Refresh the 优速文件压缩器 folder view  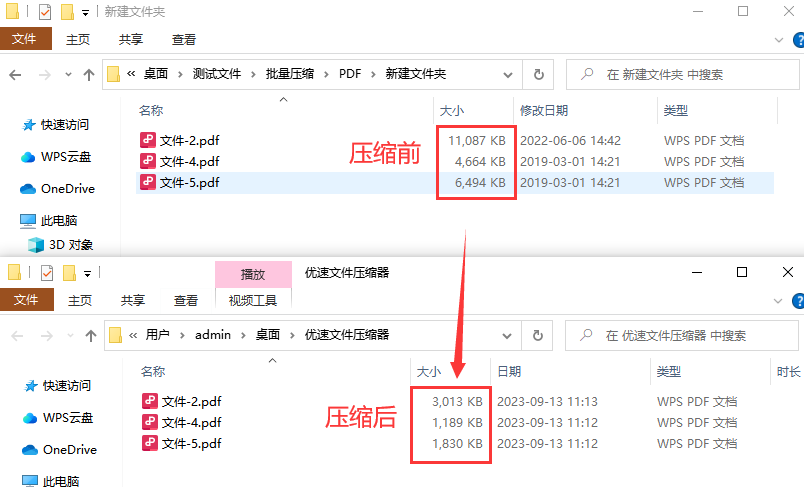[537, 336]
